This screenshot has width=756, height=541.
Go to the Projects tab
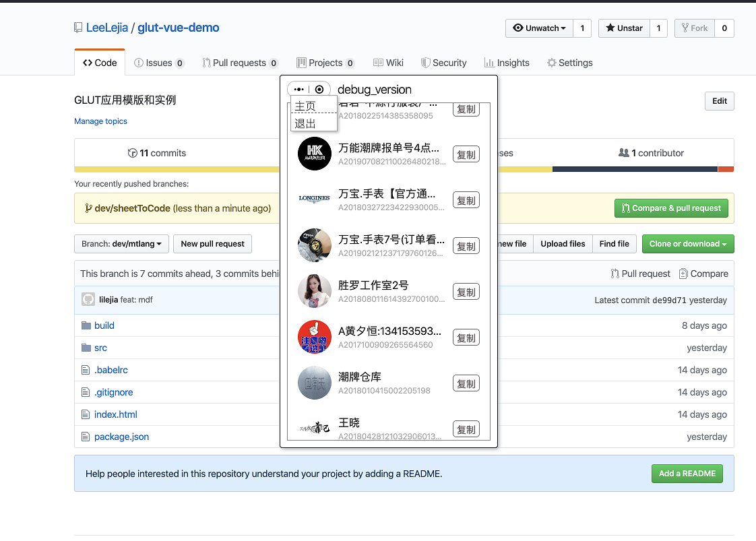[x=325, y=63]
